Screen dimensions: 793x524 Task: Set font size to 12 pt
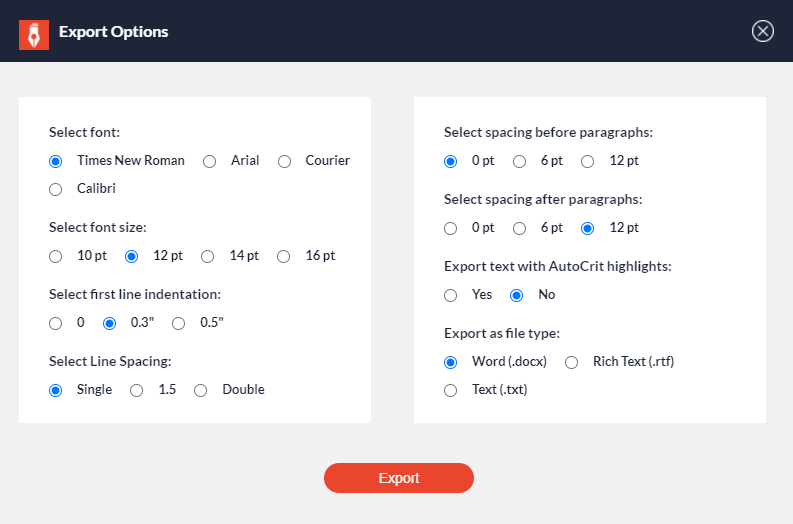point(131,256)
